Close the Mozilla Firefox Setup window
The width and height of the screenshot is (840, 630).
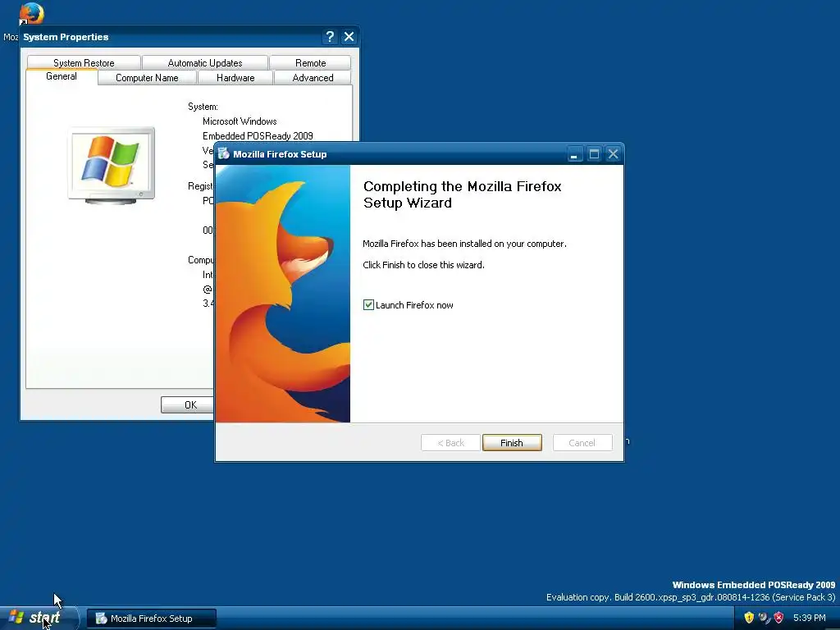(x=614, y=154)
